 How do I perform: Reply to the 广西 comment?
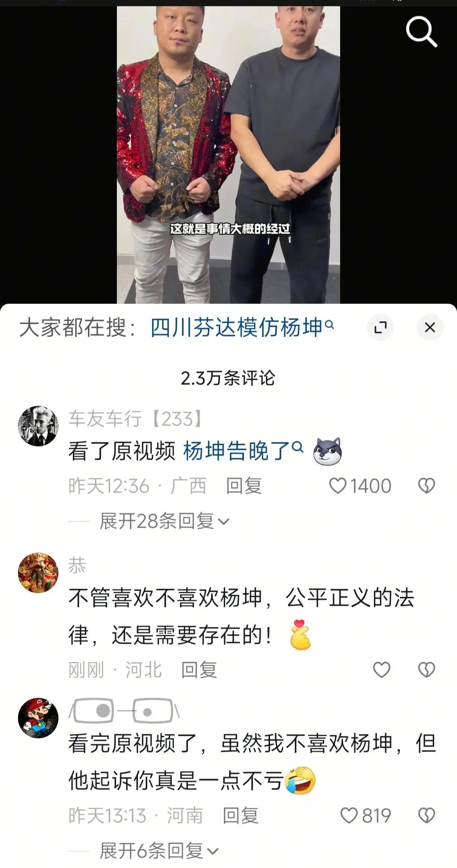(x=244, y=486)
